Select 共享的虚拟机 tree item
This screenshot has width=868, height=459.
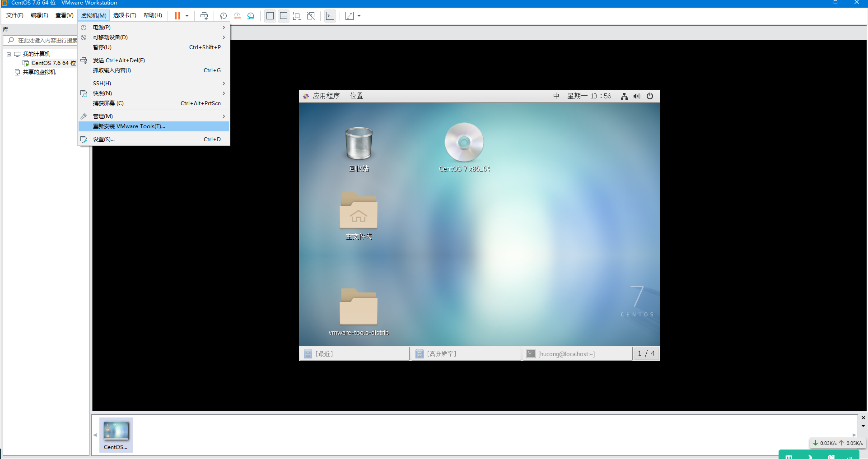(x=35, y=72)
